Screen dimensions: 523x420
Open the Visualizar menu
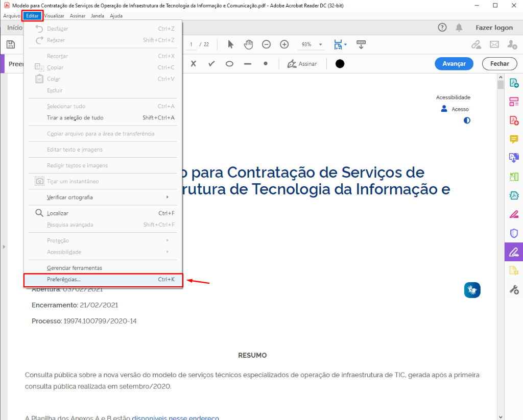pos(54,16)
